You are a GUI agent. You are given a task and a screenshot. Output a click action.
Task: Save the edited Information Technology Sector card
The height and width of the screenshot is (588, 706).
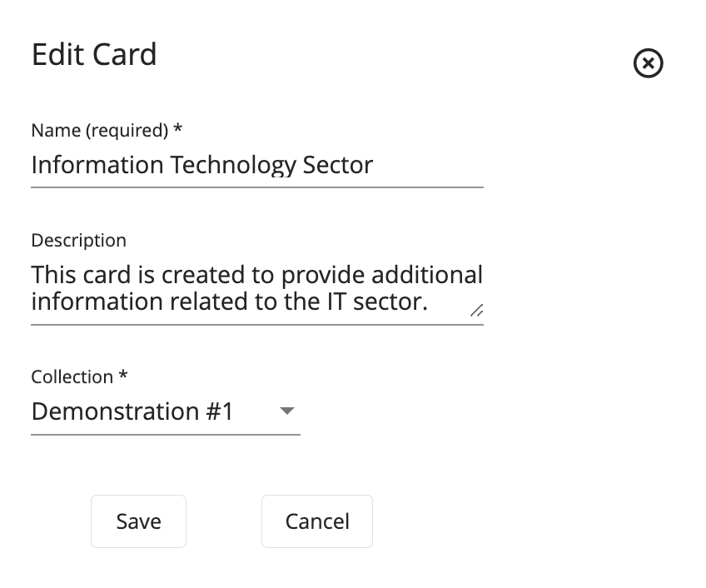click(138, 521)
